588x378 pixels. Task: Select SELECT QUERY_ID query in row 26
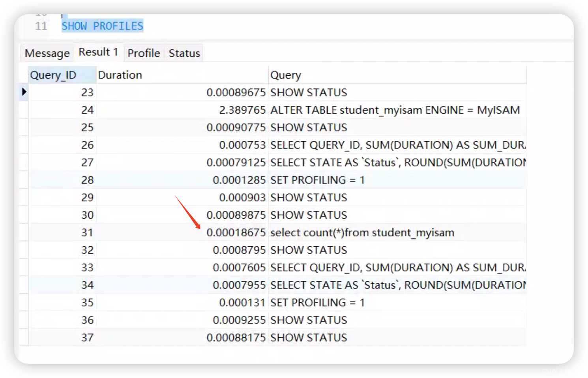(398, 145)
